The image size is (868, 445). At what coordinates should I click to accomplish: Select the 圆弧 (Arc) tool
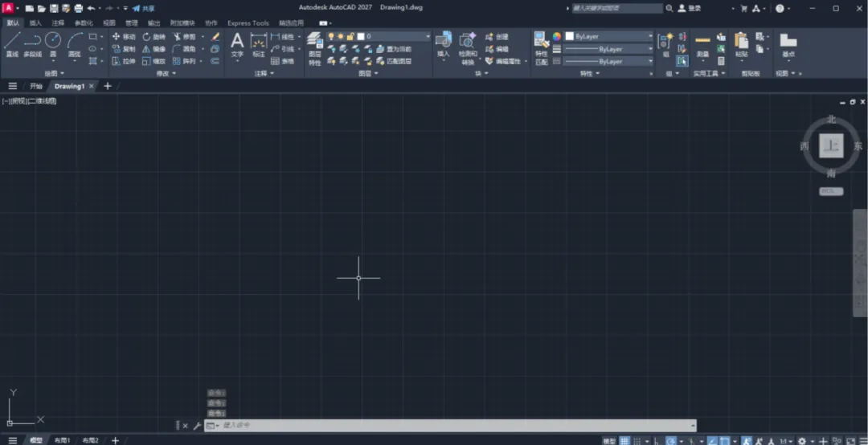75,43
